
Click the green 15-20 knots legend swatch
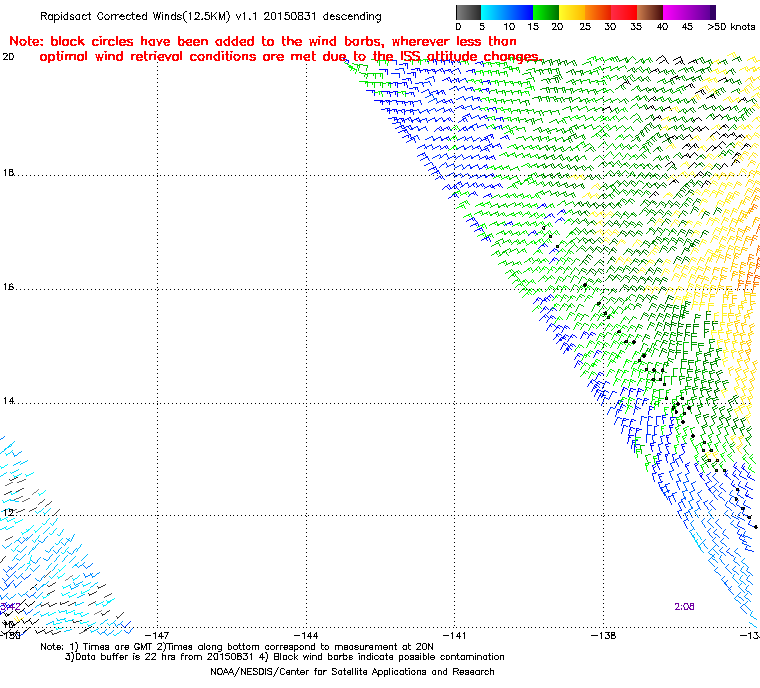(x=546, y=13)
